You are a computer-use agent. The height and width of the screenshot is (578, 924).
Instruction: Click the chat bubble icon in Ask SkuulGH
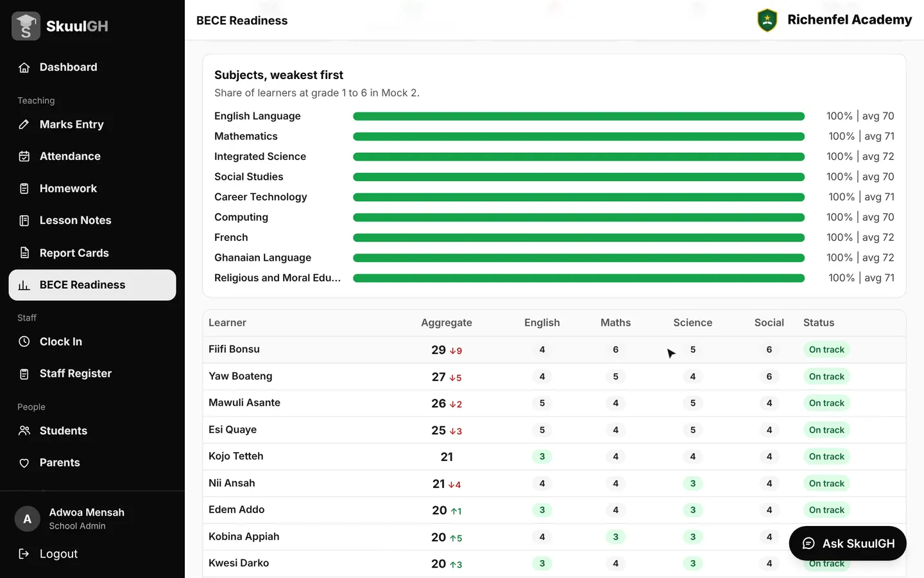(x=809, y=543)
